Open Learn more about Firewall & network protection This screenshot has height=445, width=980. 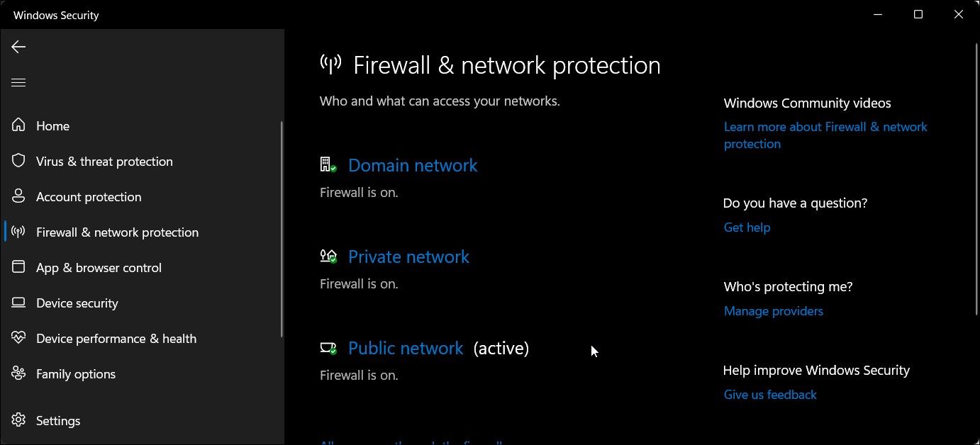[825, 135]
